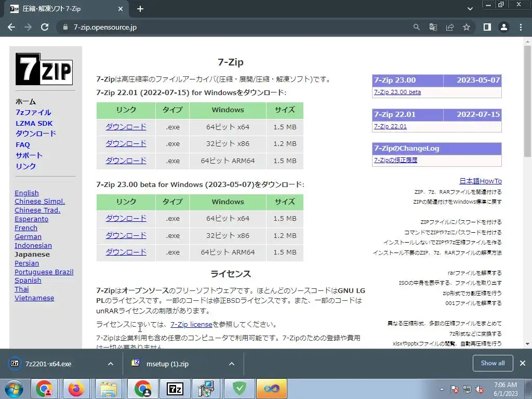Switch language to Vietnamese

[34, 298]
